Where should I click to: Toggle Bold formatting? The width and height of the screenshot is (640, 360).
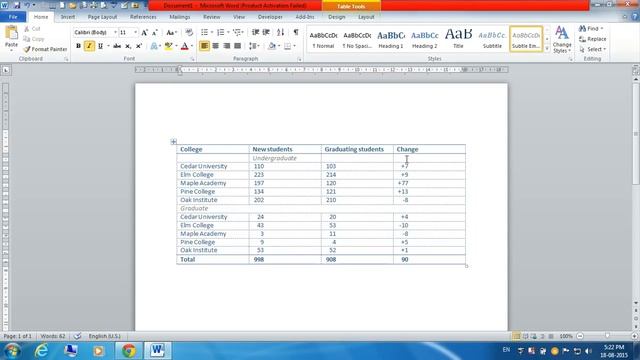(x=78, y=46)
